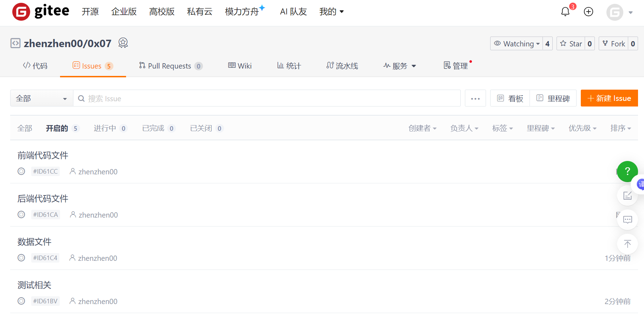
Task: Click the back-to-top arrow icon
Action: point(627,244)
